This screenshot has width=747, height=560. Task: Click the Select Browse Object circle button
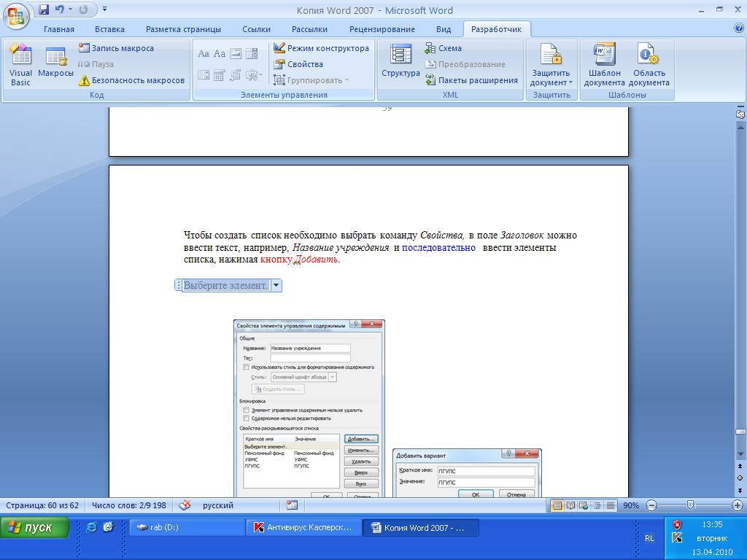click(740, 478)
